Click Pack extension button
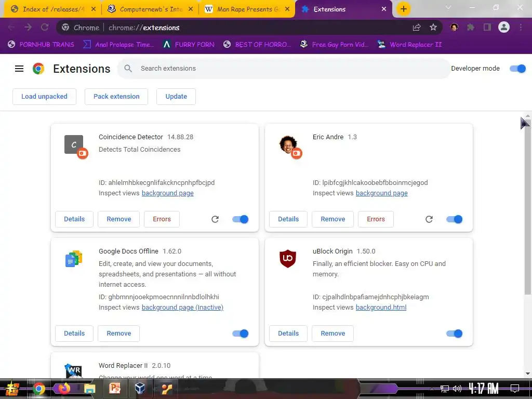 [x=116, y=97]
